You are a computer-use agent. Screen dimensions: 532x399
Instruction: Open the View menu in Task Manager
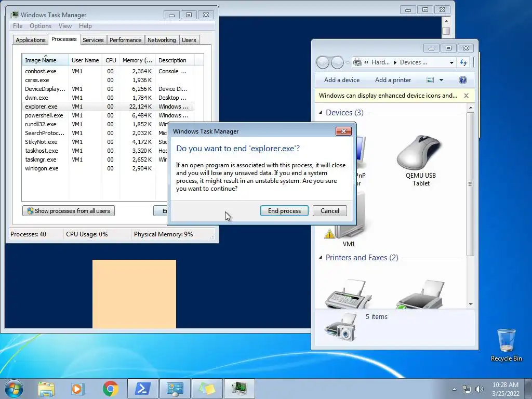point(65,26)
